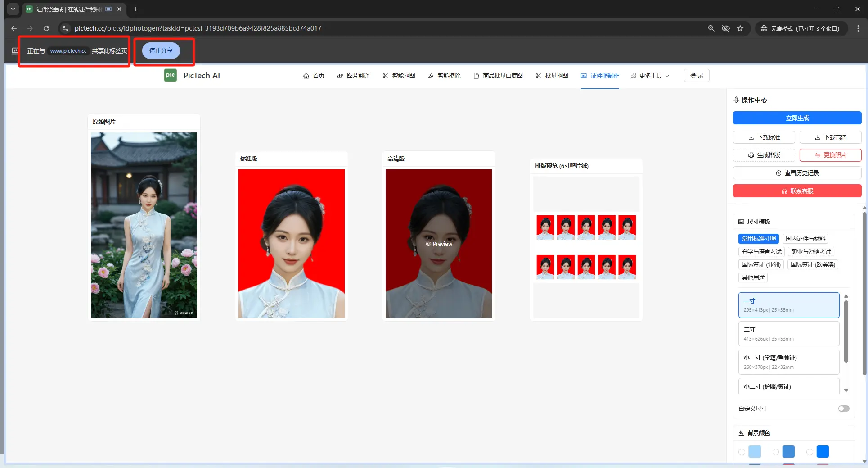Open the tab search dropdown arrow
This screenshot has height=468, width=868.
[13, 9]
